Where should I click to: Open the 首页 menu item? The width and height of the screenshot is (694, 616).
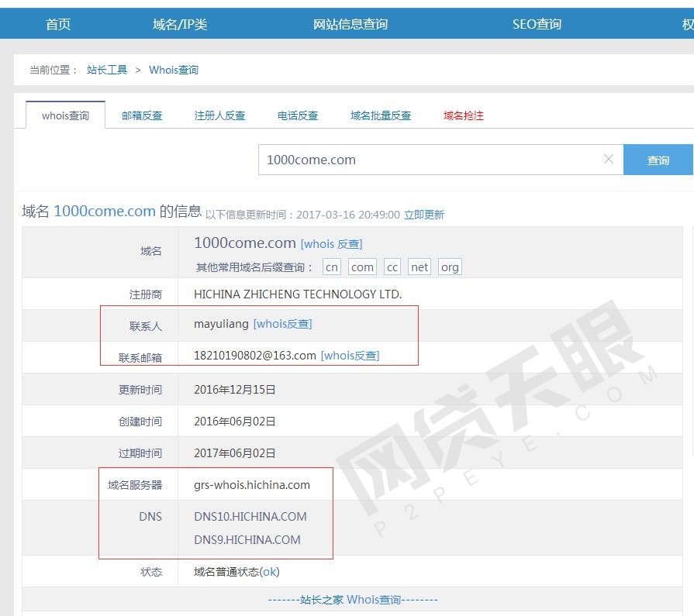[x=58, y=24]
